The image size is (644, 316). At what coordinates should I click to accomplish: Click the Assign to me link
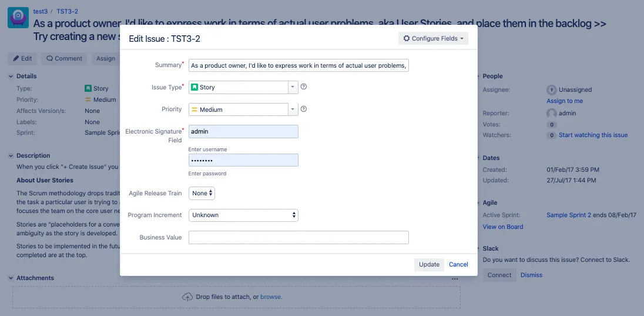point(565,101)
